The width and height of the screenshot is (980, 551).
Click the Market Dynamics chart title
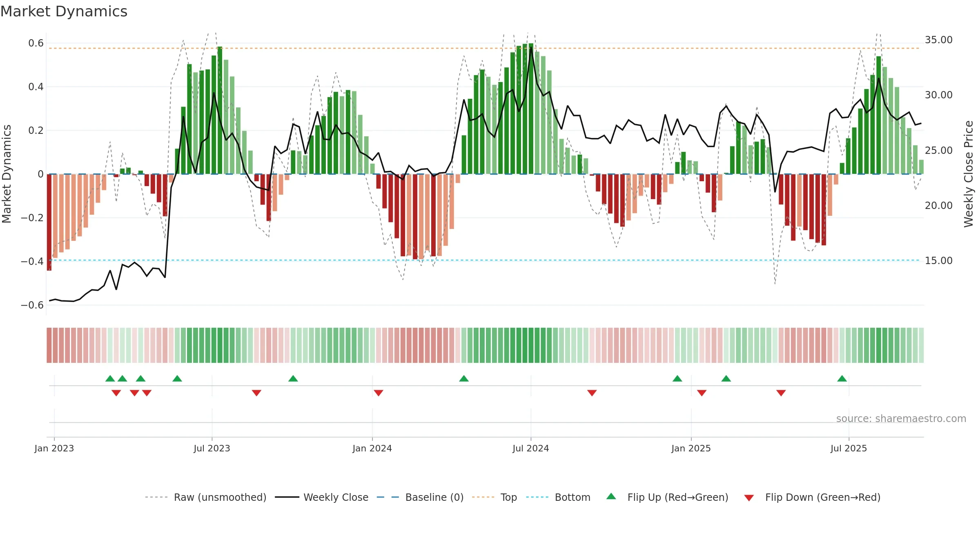(64, 11)
